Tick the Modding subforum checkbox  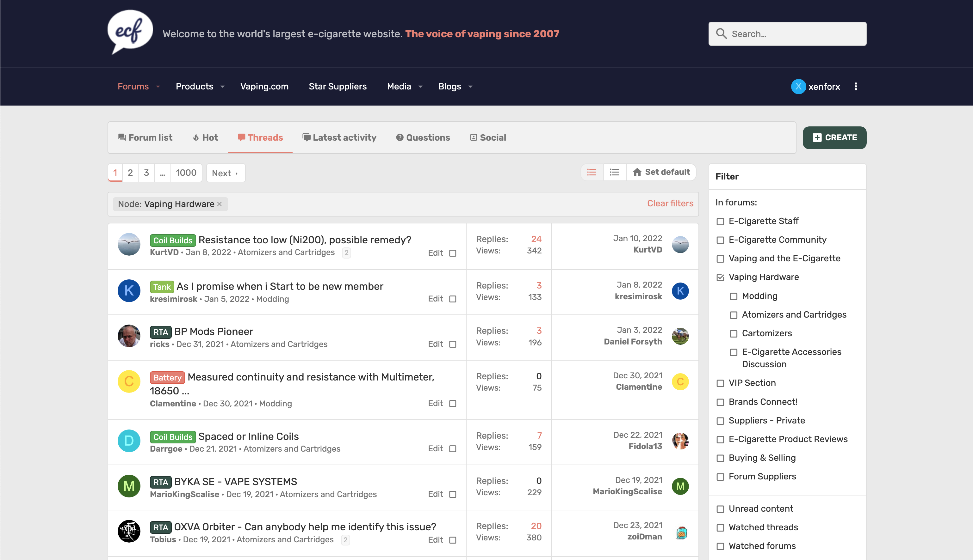point(733,296)
